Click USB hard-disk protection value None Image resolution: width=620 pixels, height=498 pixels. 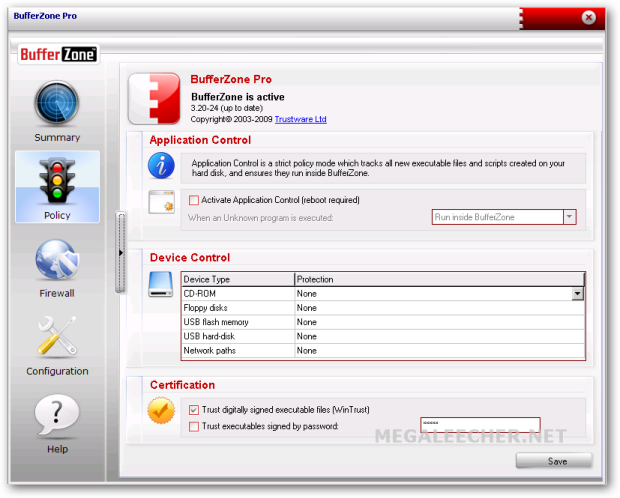point(307,336)
